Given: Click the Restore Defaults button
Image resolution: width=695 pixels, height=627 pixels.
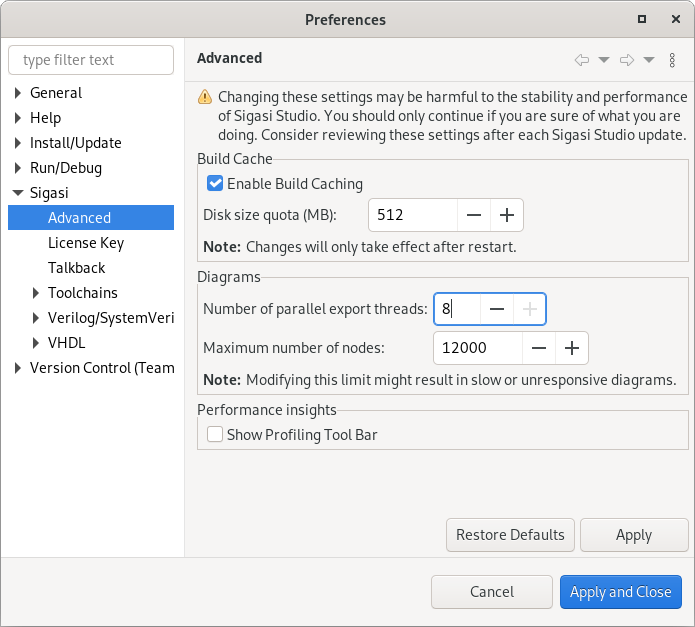Looking at the screenshot, I should tap(510, 535).
